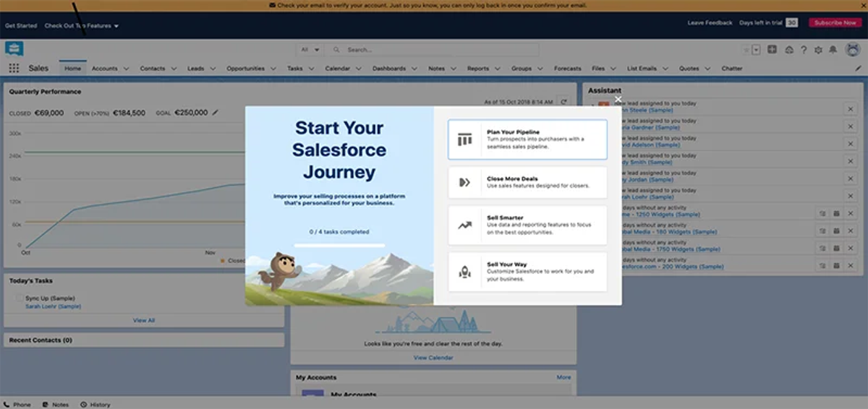The height and width of the screenshot is (409, 868).
Task: Dismiss the salesforce.com 200 Widgets notification
Action: coord(850,265)
